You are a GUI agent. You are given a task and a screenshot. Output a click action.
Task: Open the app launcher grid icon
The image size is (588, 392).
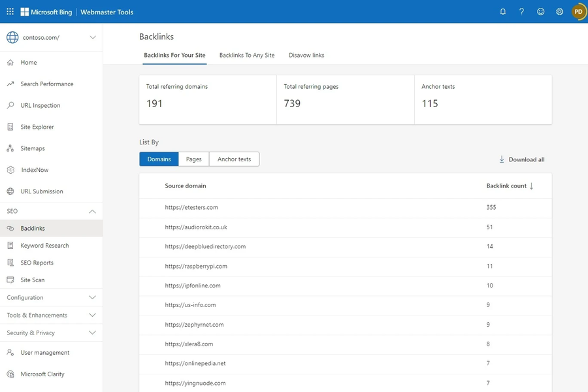[10, 12]
